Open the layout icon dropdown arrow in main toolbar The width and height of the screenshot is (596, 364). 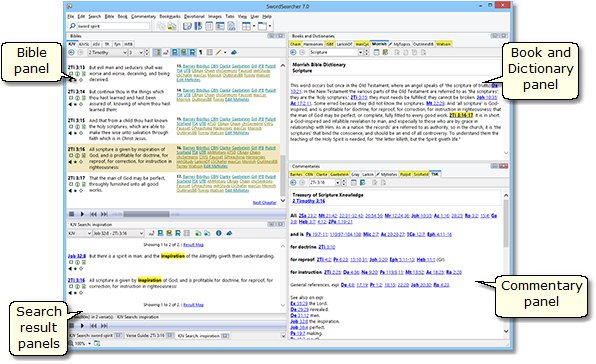[x=254, y=26]
